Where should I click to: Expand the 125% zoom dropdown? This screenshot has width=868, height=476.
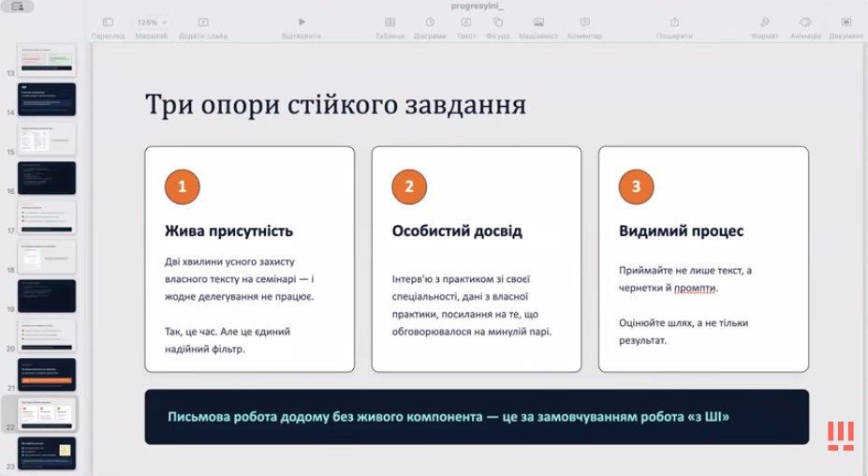152,22
